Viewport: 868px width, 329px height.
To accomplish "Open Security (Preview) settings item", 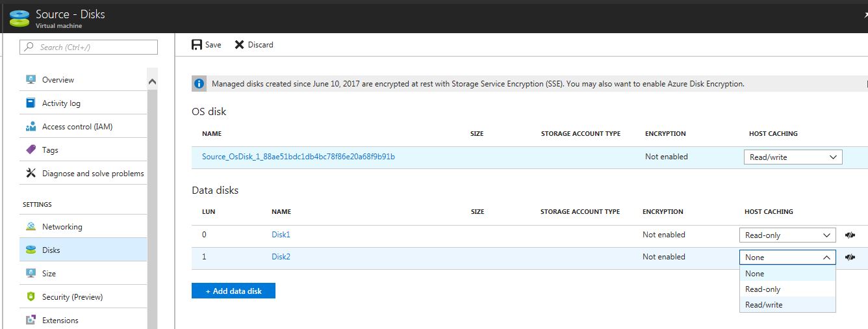I will point(83,297).
